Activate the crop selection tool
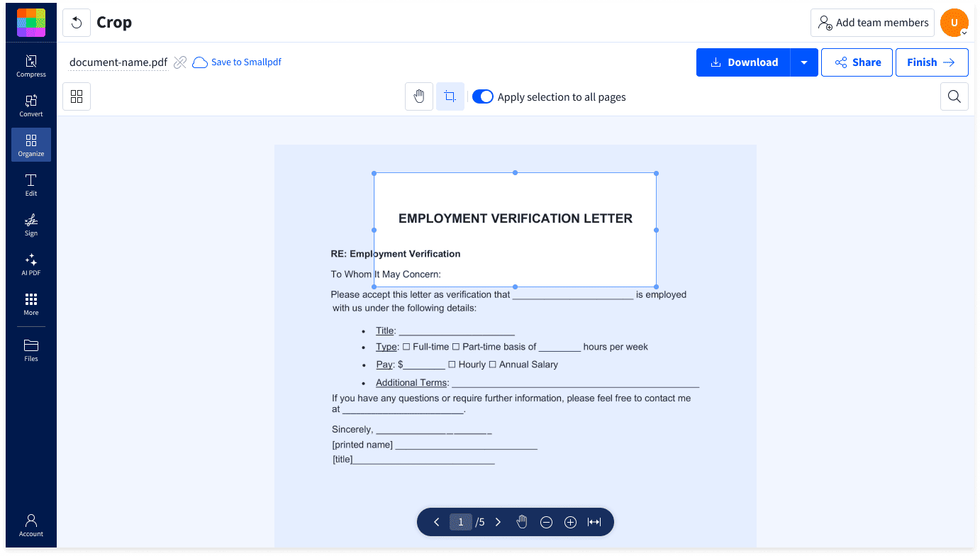 coord(450,96)
